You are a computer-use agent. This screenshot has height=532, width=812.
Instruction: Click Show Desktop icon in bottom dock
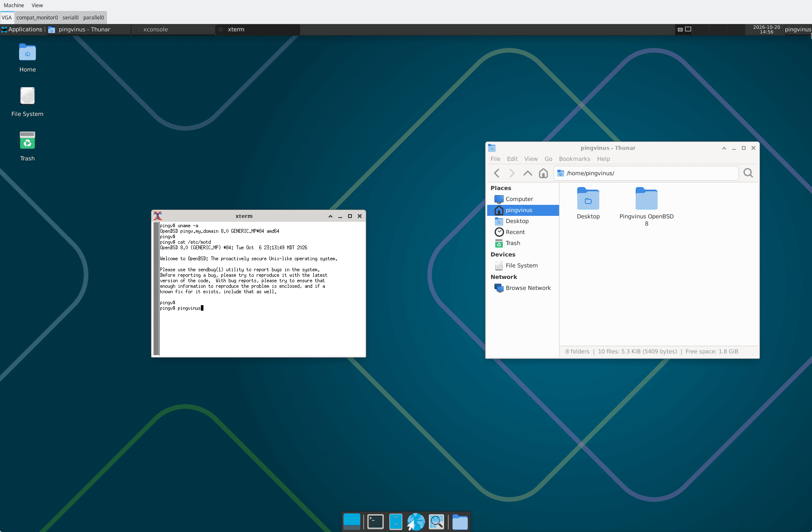pyautogui.click(x=352, y=522)
